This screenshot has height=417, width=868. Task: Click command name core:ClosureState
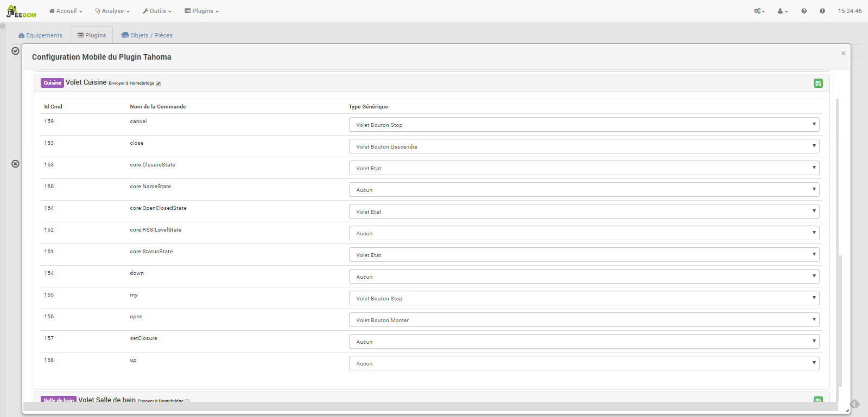click(153, 165)
